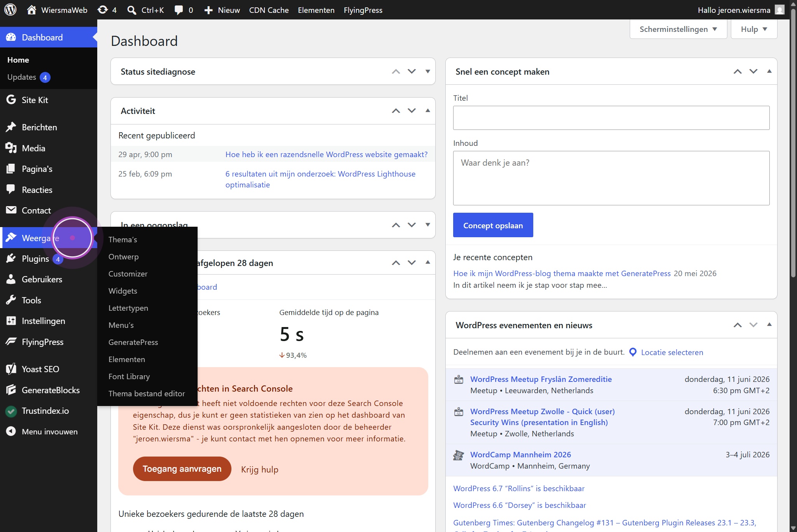Open Gebruikers user icon
Screen dimensions: 797x532
coord(11,279)
